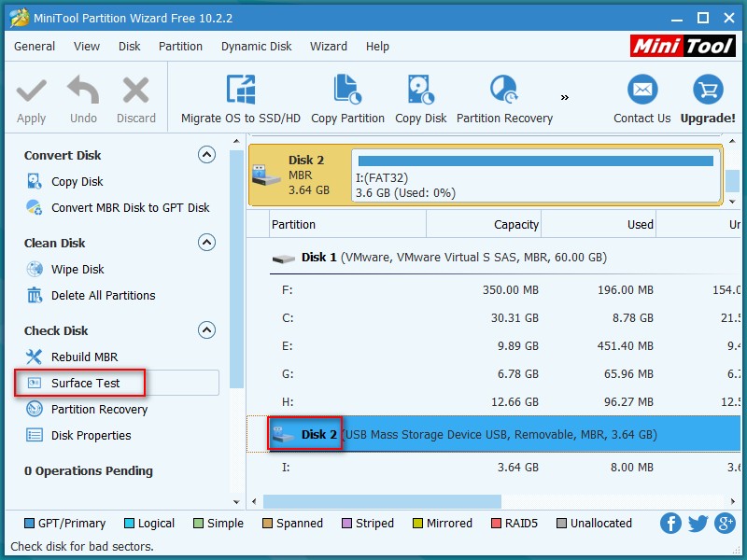The width and height of the screenshot is (747, 560).
Task: Click sidebar scroll down arrow
Action: pos(236,502)
